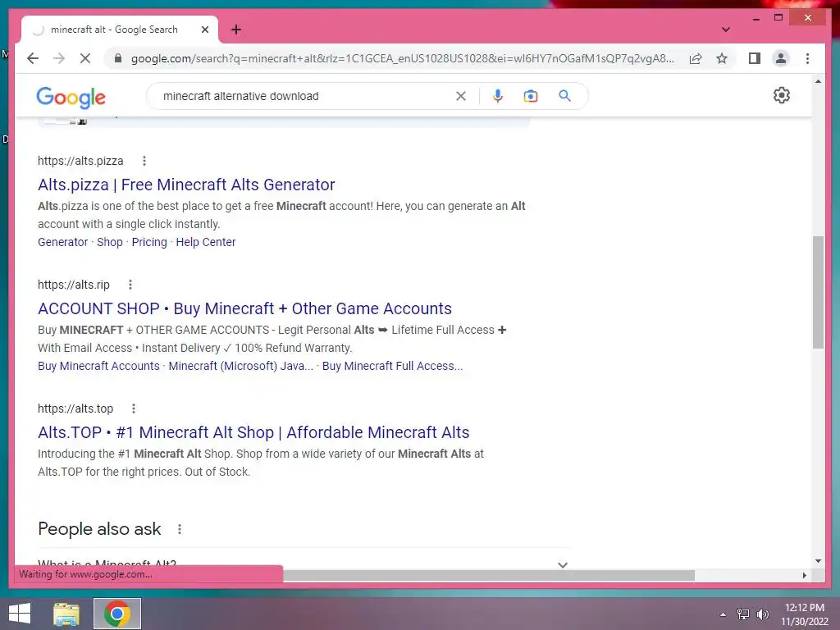
Task: Click the scrollbar up arrow
Action: 818,81
